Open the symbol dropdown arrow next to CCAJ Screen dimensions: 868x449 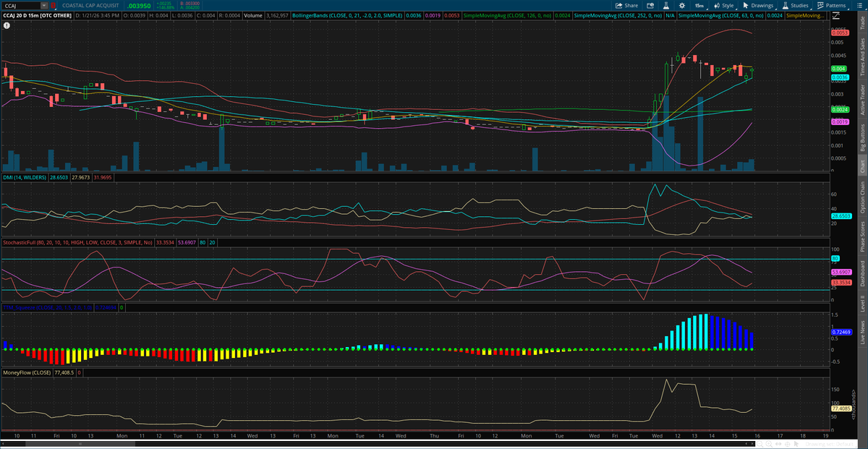(46, 5)
